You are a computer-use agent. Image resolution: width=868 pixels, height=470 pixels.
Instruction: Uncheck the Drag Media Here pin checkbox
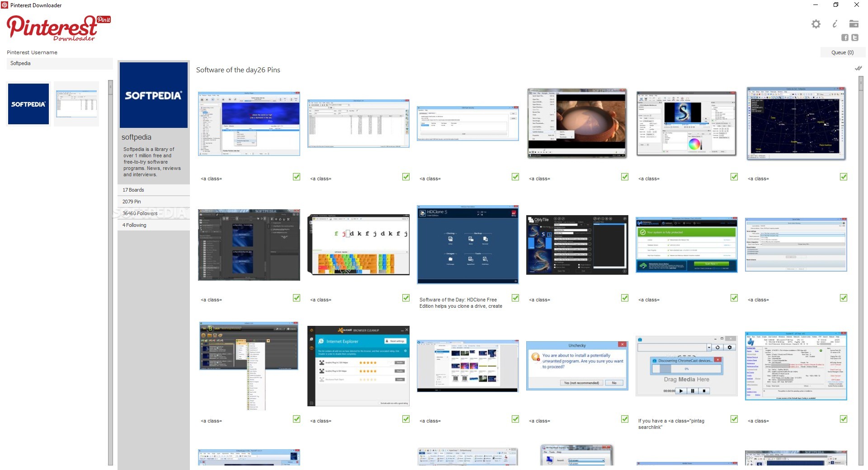point(734,419)
